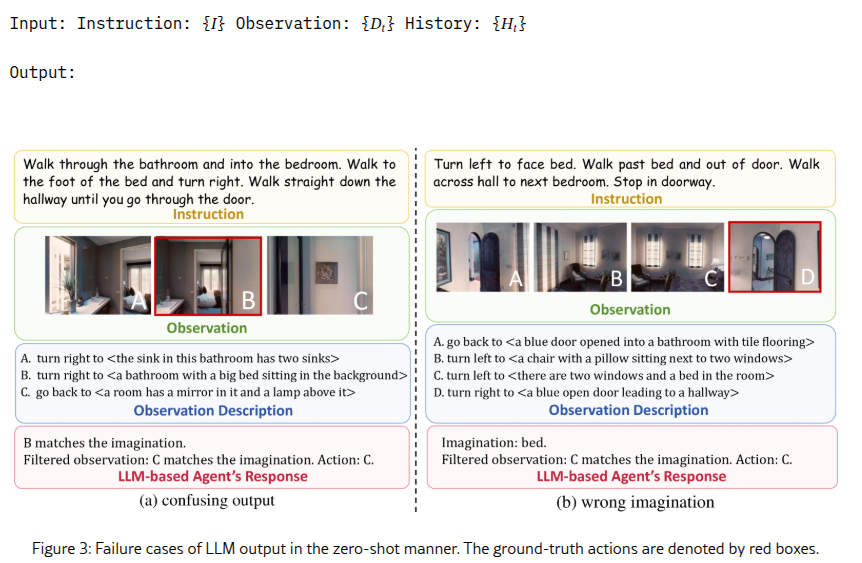Click the text 'Input: Instruction:'
This screenshot has width=862, height=563.
(x=100, y=24)
